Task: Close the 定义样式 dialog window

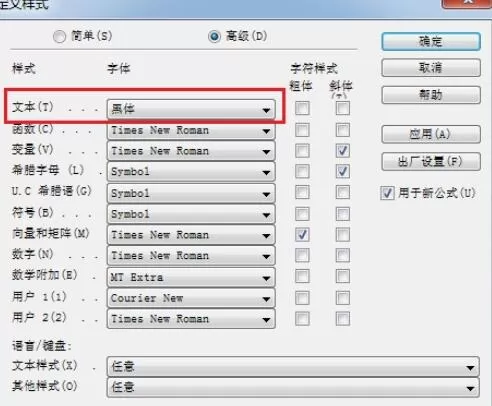Action: (467, 3)
